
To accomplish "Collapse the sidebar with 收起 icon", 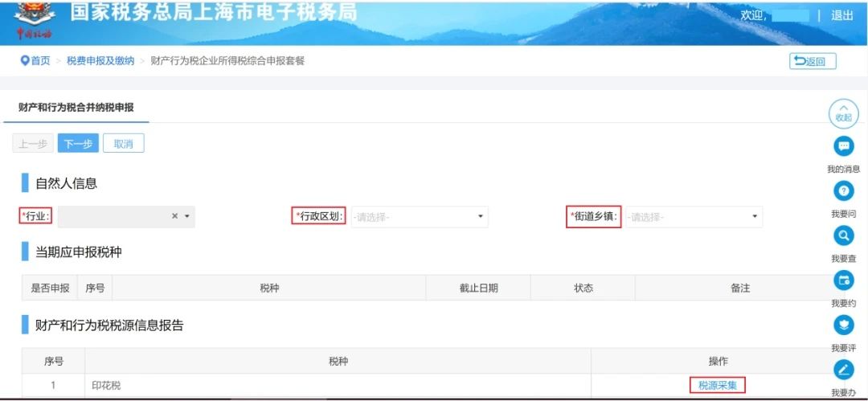I will click(843, 113).
